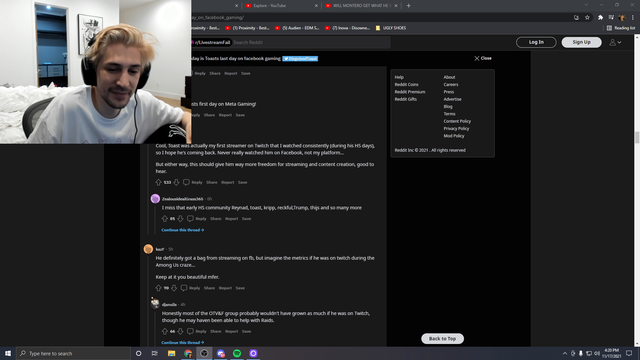Close the Reddit post overlay
The width and height of the screenshot is (640, 360).
pyautogui.click(x=483, y=58)
